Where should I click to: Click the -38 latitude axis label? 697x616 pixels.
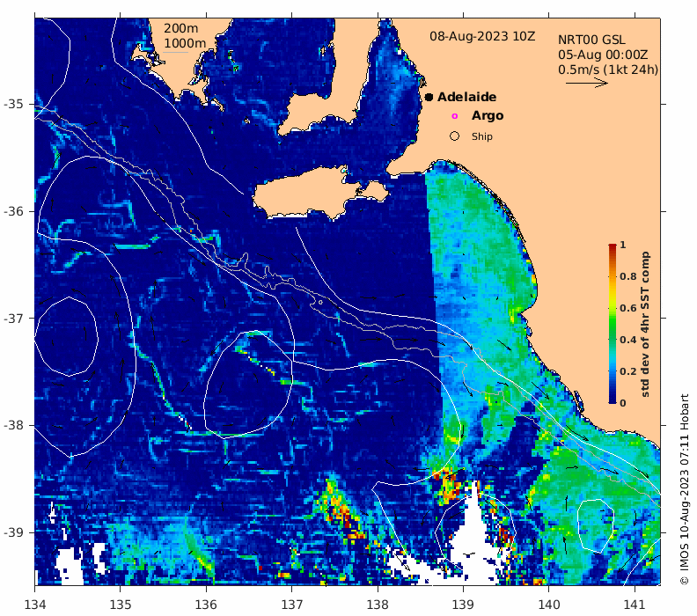(x=13, y=425)
